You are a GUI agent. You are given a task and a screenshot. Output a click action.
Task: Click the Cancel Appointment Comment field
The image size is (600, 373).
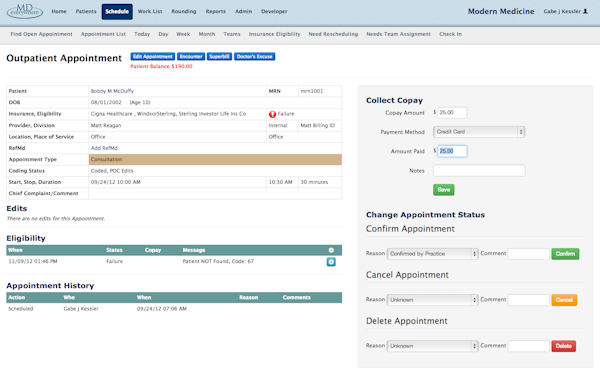(528, 300)
